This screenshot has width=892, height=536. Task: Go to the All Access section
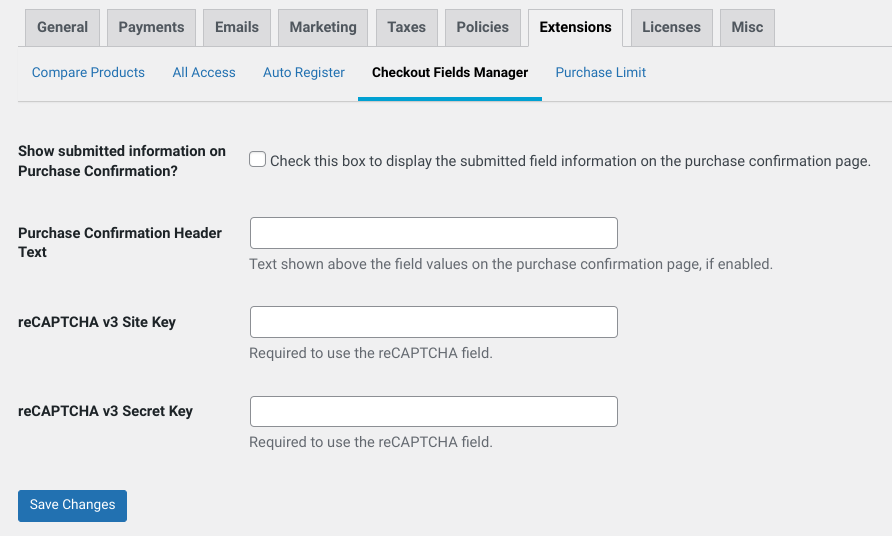click(204, 72)
